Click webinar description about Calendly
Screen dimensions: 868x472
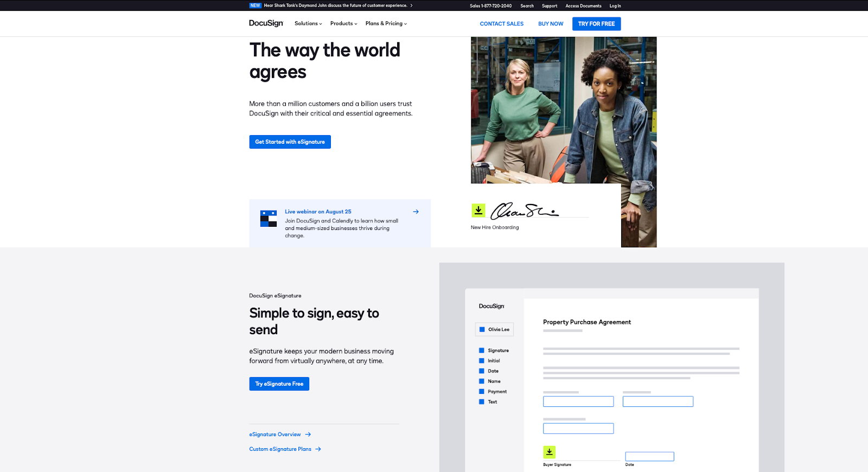coord(342,228)
